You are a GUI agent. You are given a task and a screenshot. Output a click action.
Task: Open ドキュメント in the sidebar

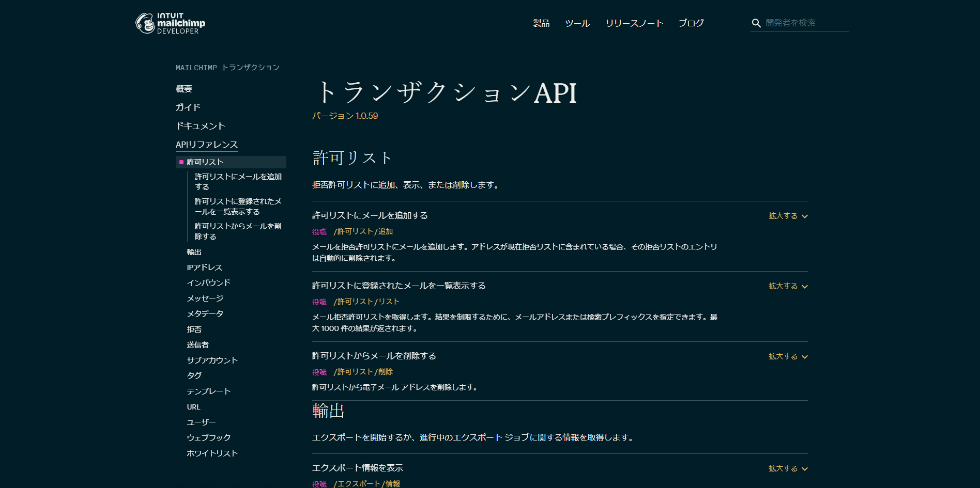[201, 126]
